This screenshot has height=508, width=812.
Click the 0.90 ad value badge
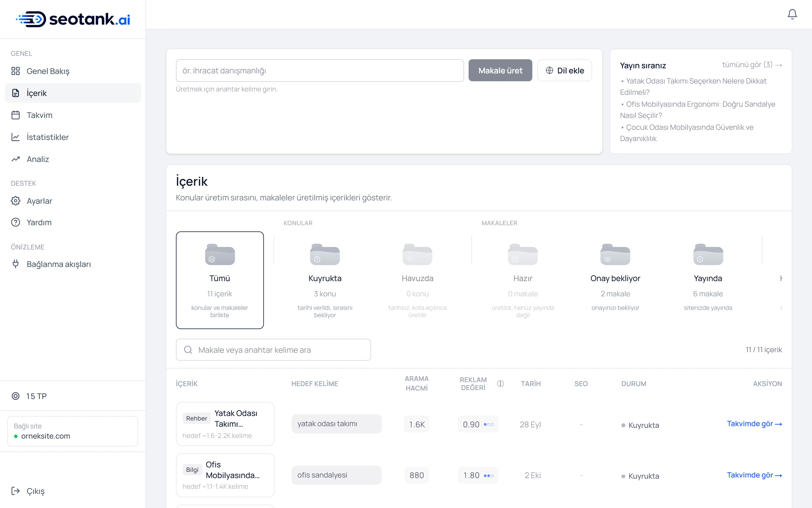[x=478, y=424]
